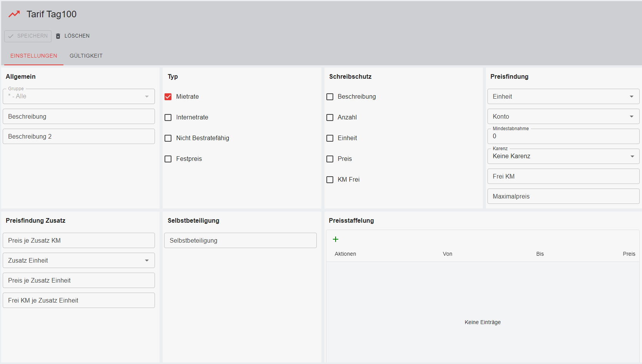
Task: Toggle the KM Frei write-protection checkbox
Action: pyautogui.click(x=330, y=180)
